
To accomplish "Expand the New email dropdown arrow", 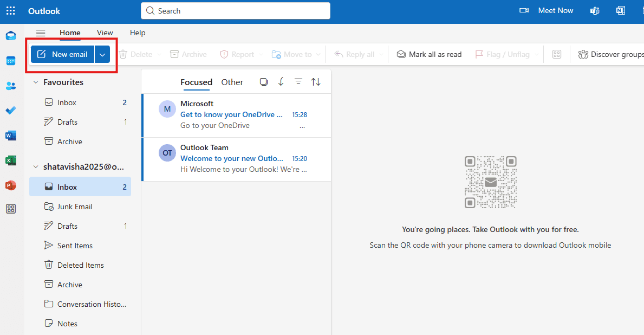I will pos(102,54).
